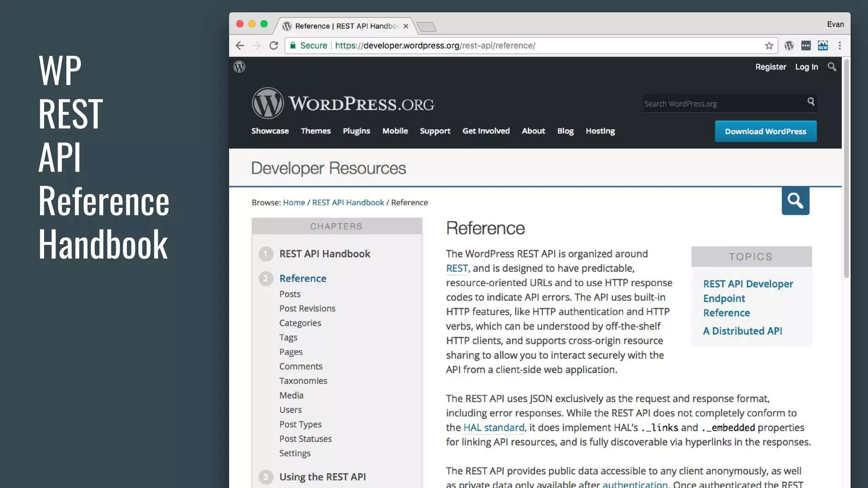Open a new browser tab

coord(426,27)
